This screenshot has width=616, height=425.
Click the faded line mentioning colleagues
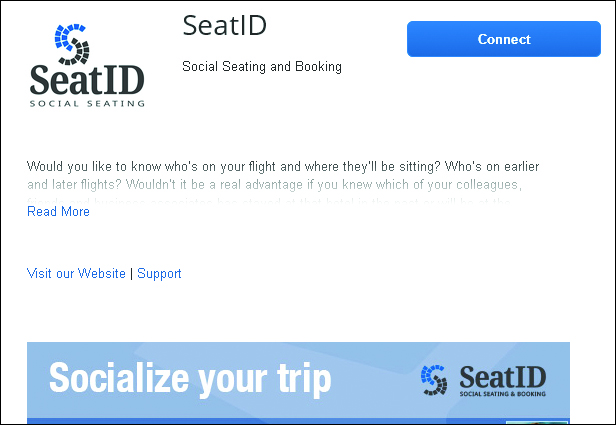tap(274, 185)
